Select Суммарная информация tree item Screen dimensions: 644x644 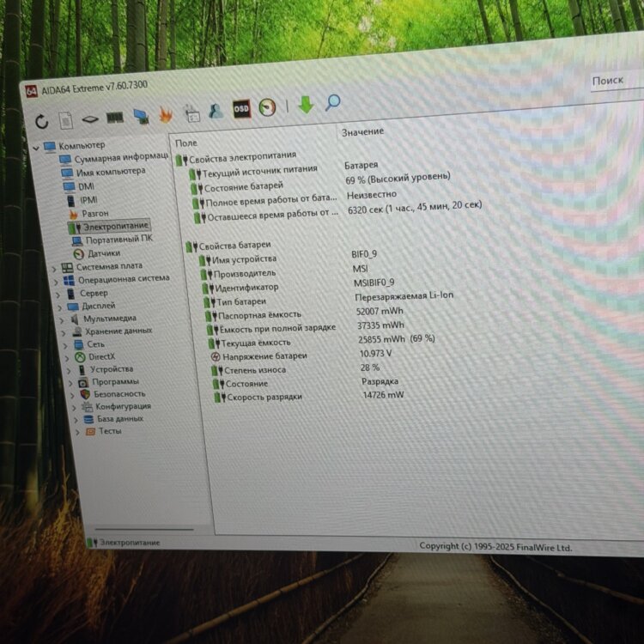pyautogui.click(x=120, y=158)
